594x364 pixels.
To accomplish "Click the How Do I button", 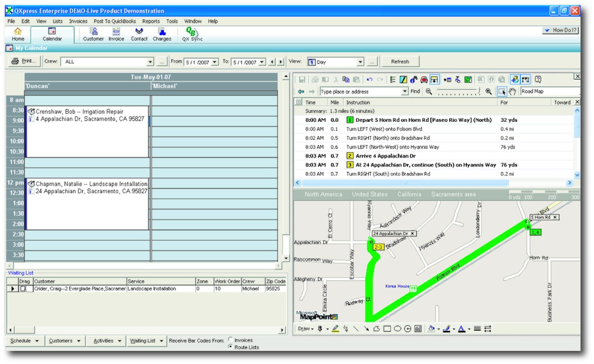I will (560, 30).
